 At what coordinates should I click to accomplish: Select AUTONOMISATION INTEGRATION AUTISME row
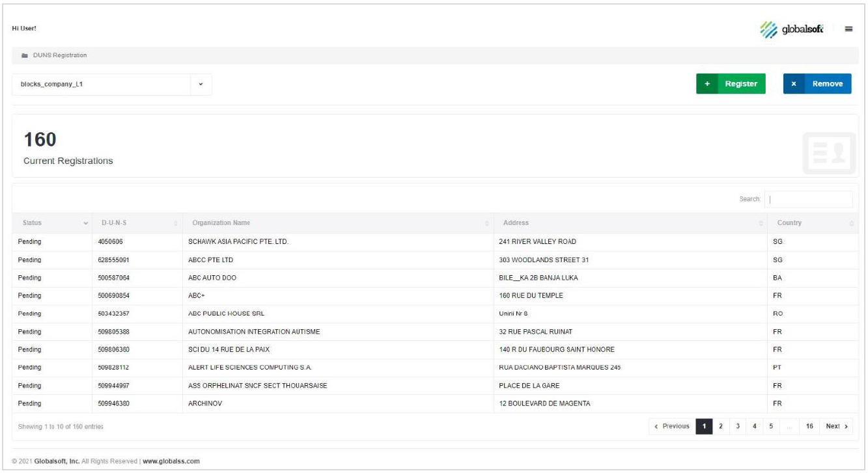tap(435, 332)
